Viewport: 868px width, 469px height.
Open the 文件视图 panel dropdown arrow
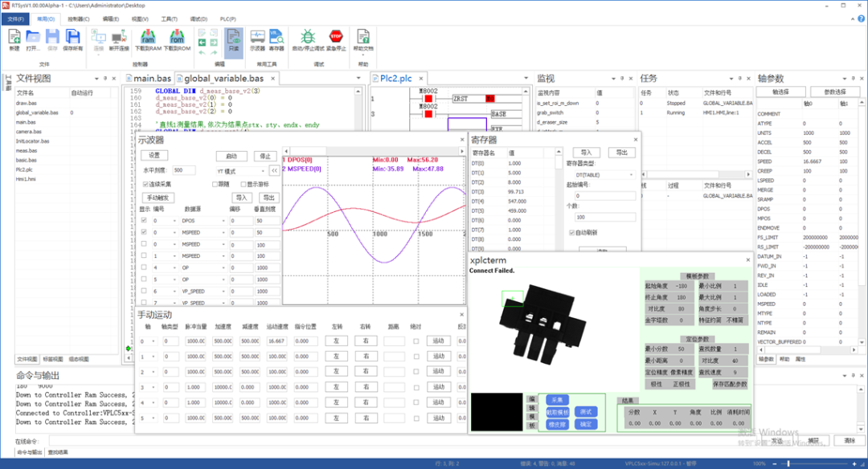point(96,79)
